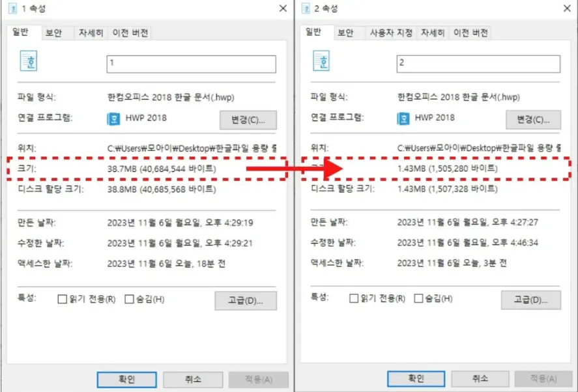Click the HWP 2018 program icon in right dialog
The image size is (578, 392).
[x=403, y=119]
